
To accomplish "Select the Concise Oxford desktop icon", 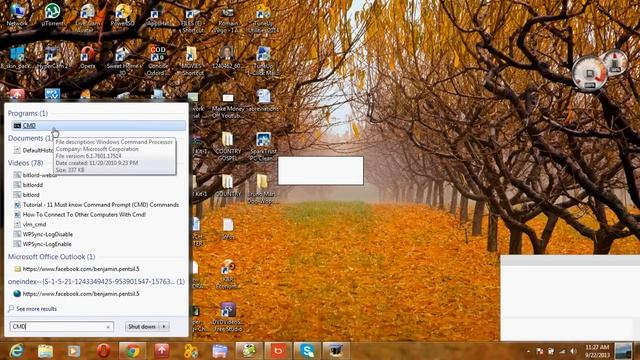I will (x=158, y=60).
